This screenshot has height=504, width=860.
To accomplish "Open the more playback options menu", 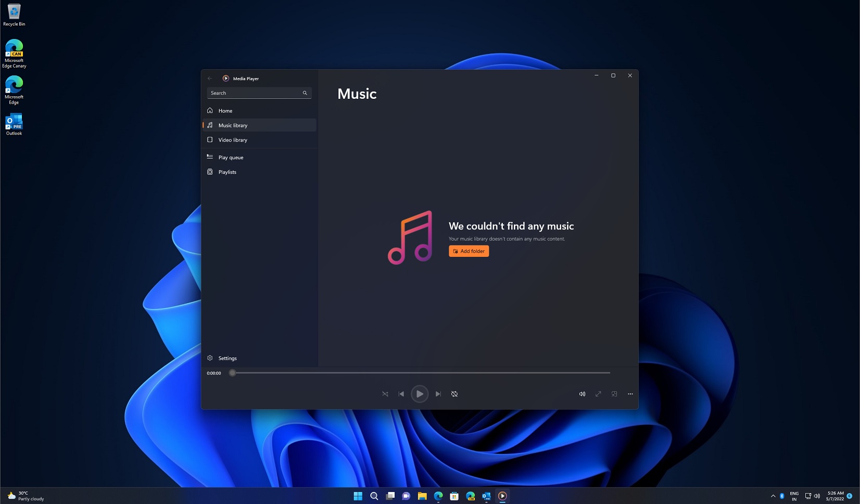I will tap(630, 394).
